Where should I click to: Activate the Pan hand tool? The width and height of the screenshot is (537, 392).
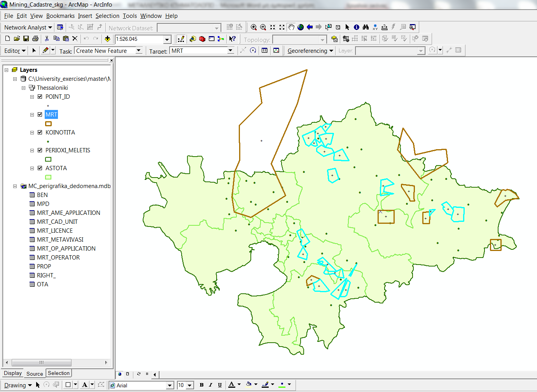coord(291,27)
